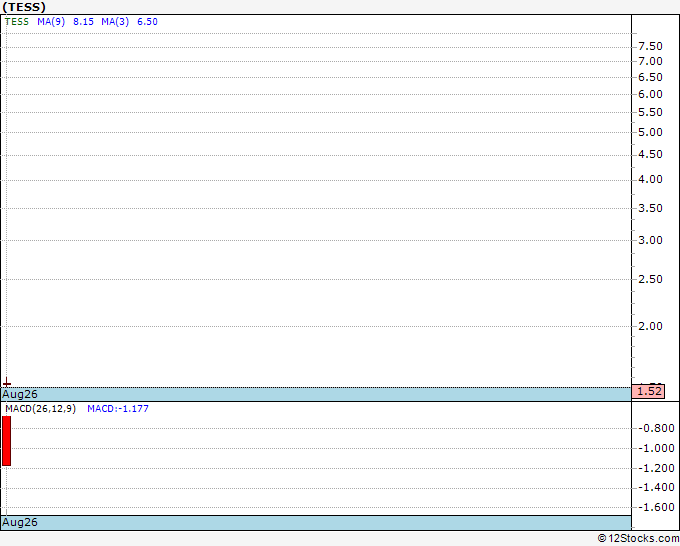Click the MACD:-1.177 value text
This screenshot has height=546, width=680.
pos(118,409)
